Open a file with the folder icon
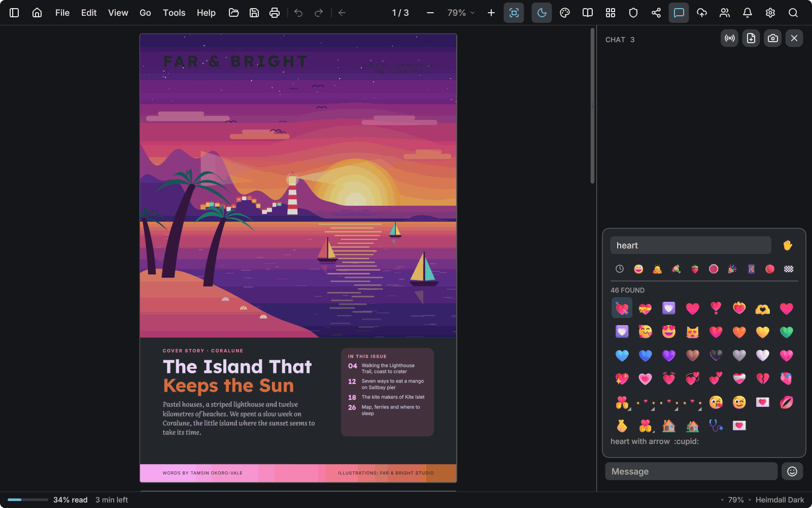Image resolution: width=812 pixels, height=508 pixels. 234,13
